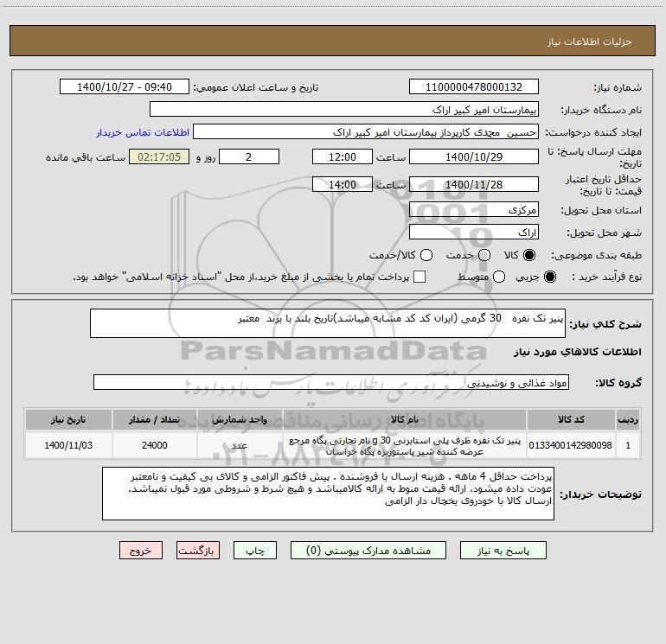Select the جزیی purchase type radio

tap(550, 277)
